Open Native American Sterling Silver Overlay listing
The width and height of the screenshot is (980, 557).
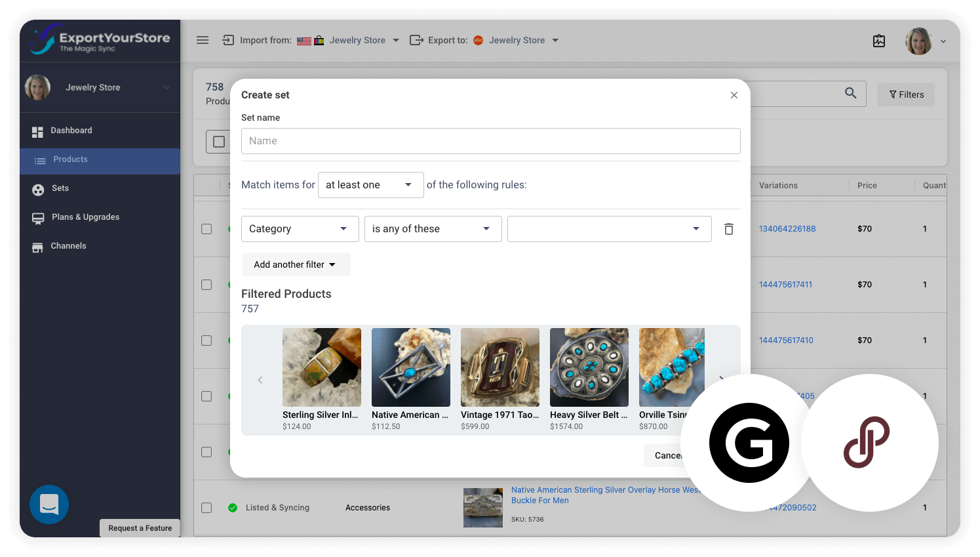click(606, 495)
